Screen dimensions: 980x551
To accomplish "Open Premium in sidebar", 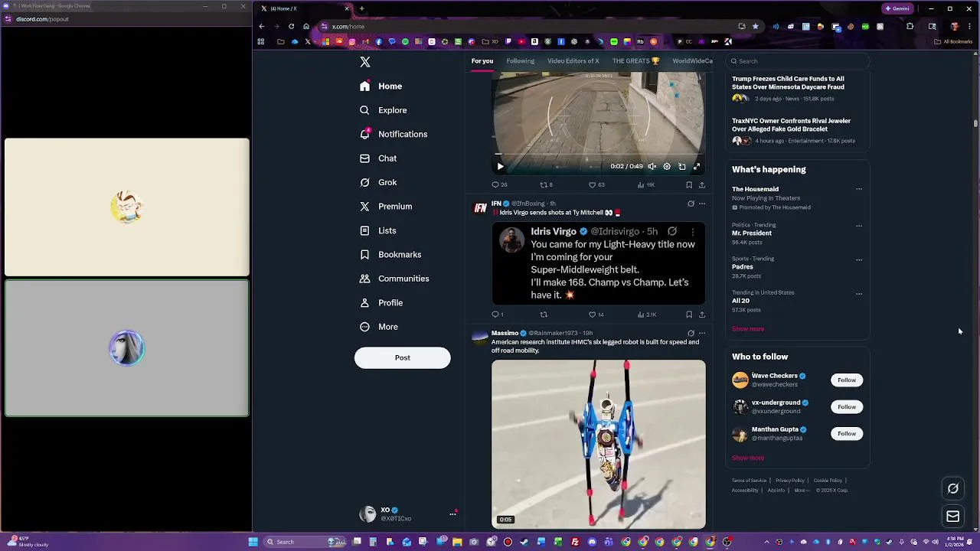I will 386,207.
